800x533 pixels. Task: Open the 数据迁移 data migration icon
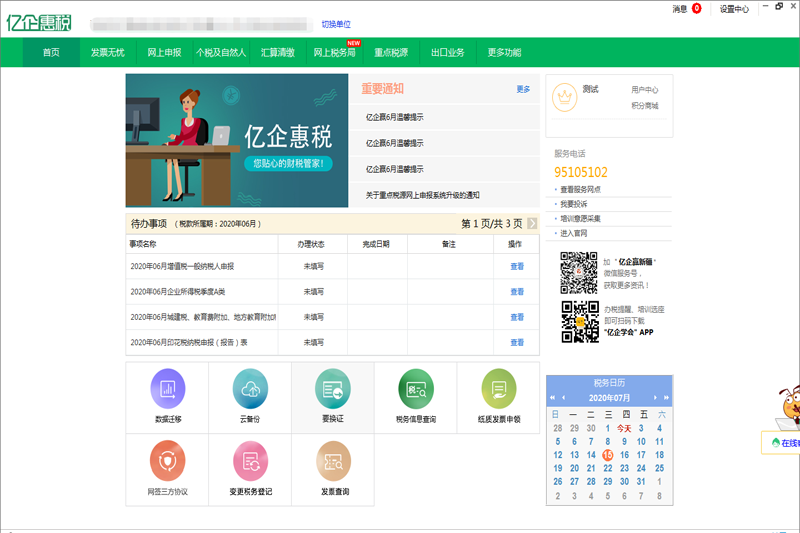click(167, 389)
